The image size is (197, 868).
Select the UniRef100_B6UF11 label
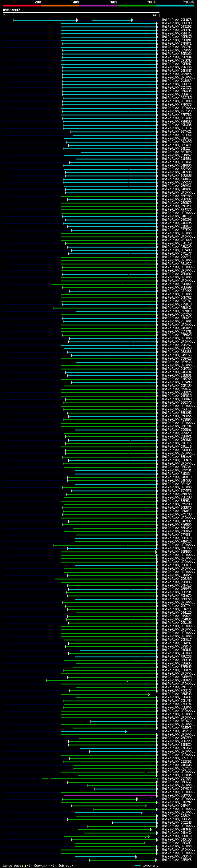click(177, 84)
